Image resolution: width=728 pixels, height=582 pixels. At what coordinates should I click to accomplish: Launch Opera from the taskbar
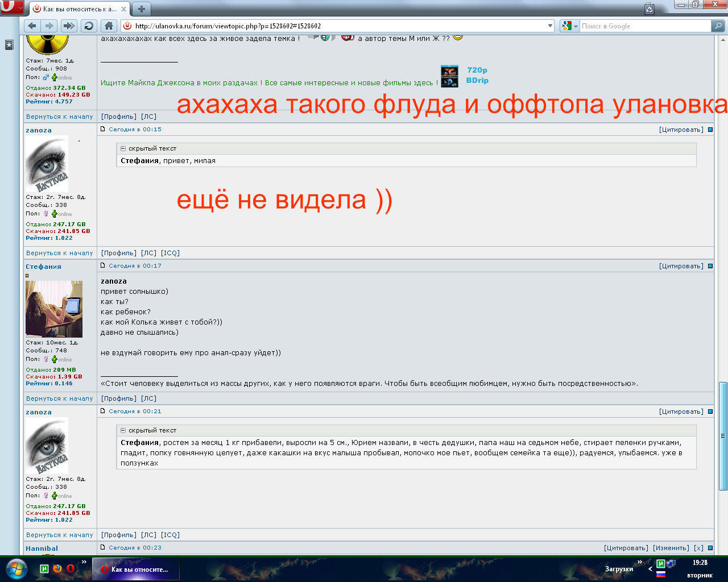pos(69,568)
